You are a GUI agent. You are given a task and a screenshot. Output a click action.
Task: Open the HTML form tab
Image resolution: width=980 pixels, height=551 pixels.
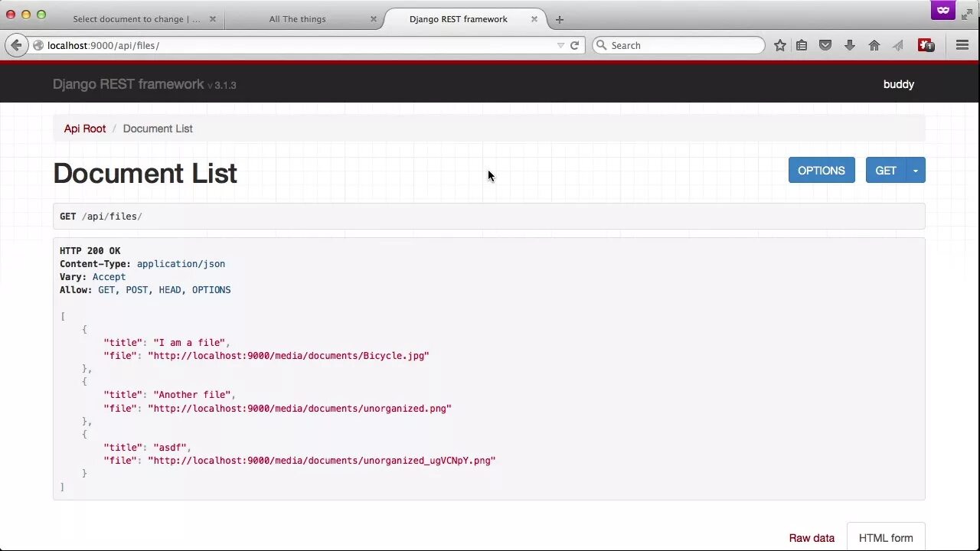click(x=886, y=538)
